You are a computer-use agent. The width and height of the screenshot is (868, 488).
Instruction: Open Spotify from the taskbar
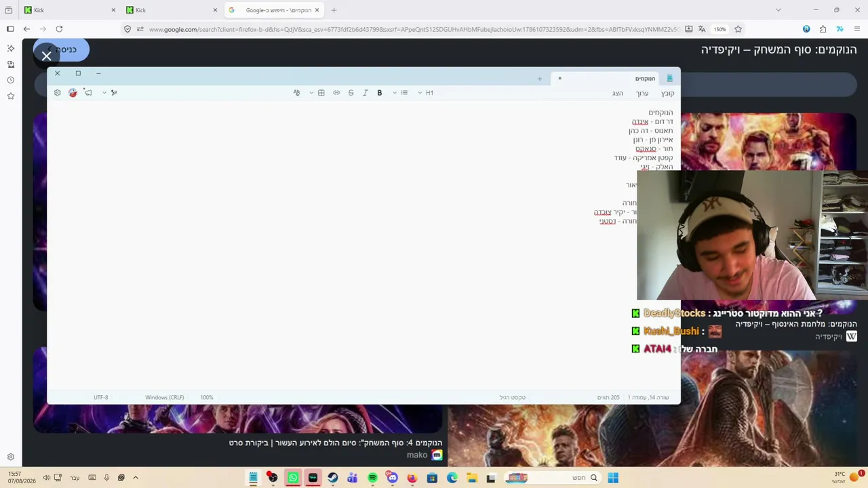click(372, 478)
